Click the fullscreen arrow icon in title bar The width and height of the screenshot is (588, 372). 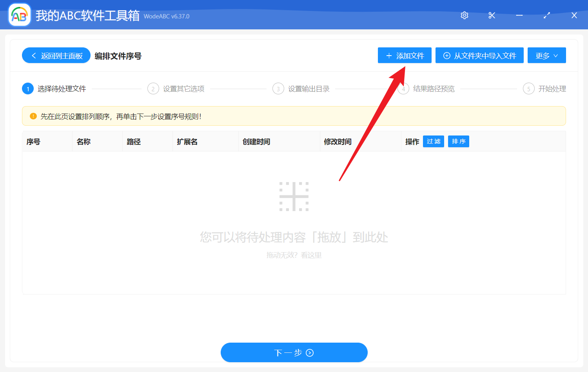tap(546, 15)
